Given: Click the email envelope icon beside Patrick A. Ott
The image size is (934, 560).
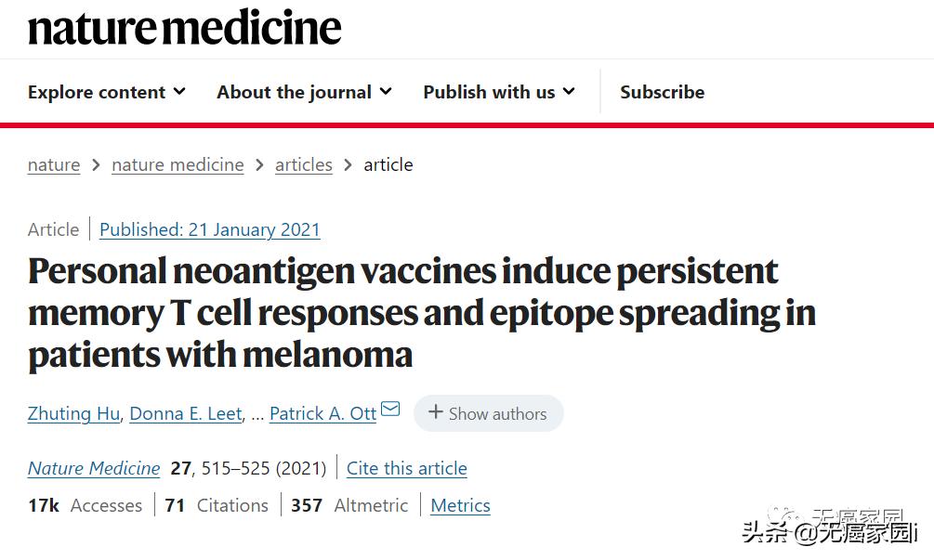Looking at the screenshot, I should [390, 409].
